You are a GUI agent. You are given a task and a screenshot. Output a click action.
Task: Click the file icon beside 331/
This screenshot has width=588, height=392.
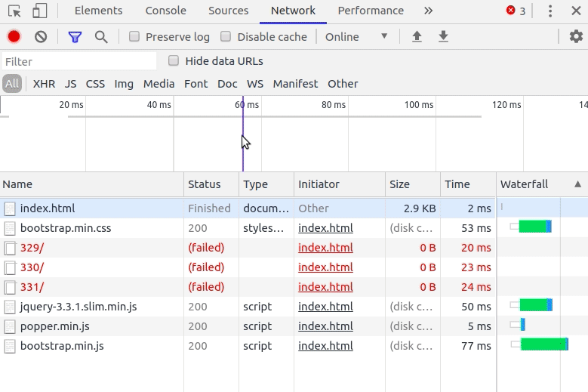click(x=10, y=287)
